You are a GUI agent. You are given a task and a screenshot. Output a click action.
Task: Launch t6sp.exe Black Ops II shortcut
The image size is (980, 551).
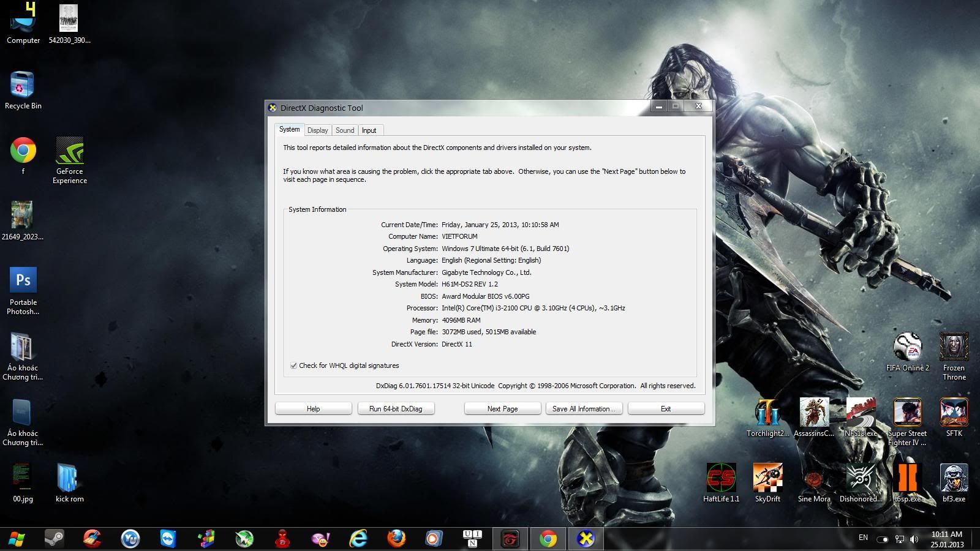point(907,483)
